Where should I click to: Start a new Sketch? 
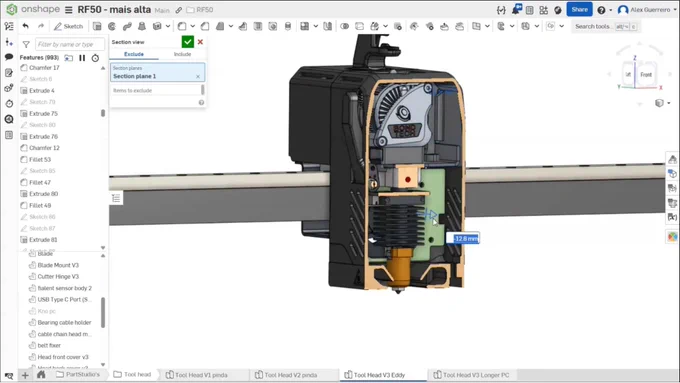point(69,26)
